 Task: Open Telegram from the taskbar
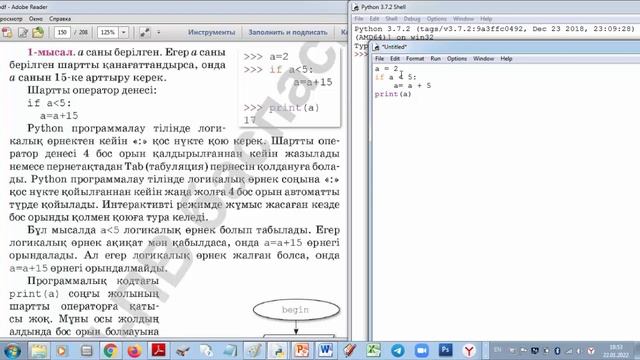[x=397, y=351]
